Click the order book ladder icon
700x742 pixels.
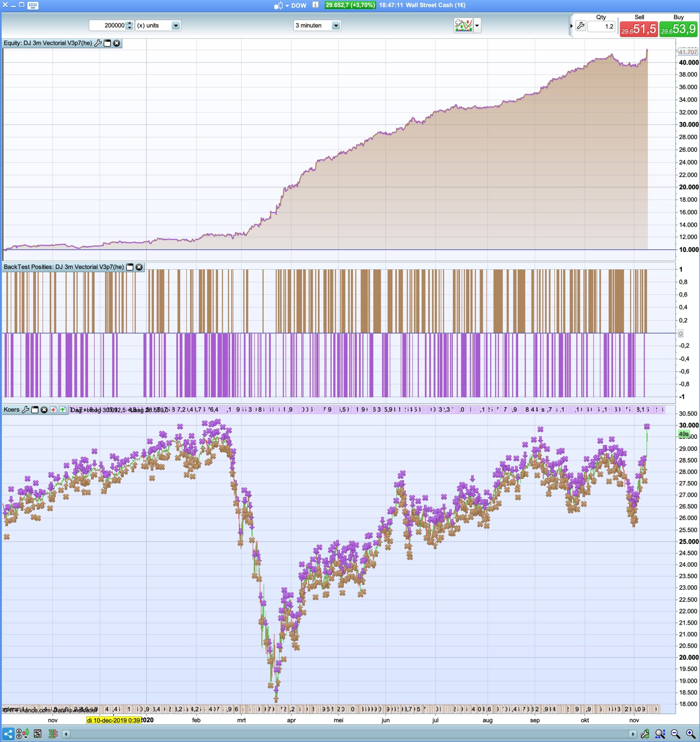(x=53, y=734)
